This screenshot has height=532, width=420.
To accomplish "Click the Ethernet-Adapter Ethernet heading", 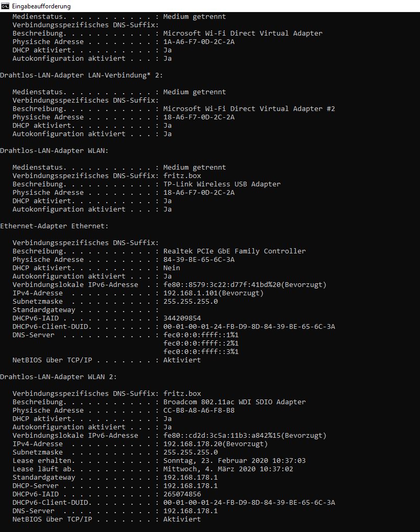I will click(54, 226).
